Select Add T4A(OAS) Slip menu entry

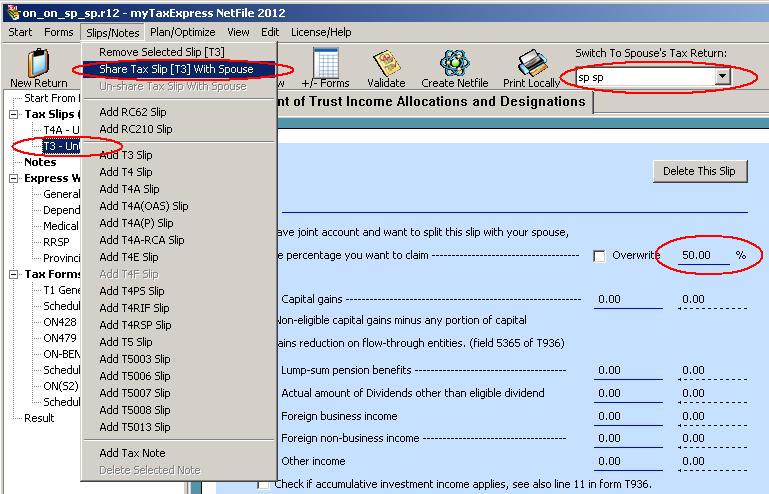coord(179,206)
